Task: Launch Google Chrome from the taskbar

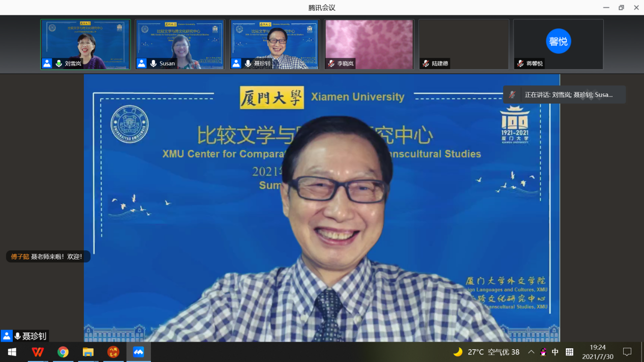Action: click(x=63, y=352)
